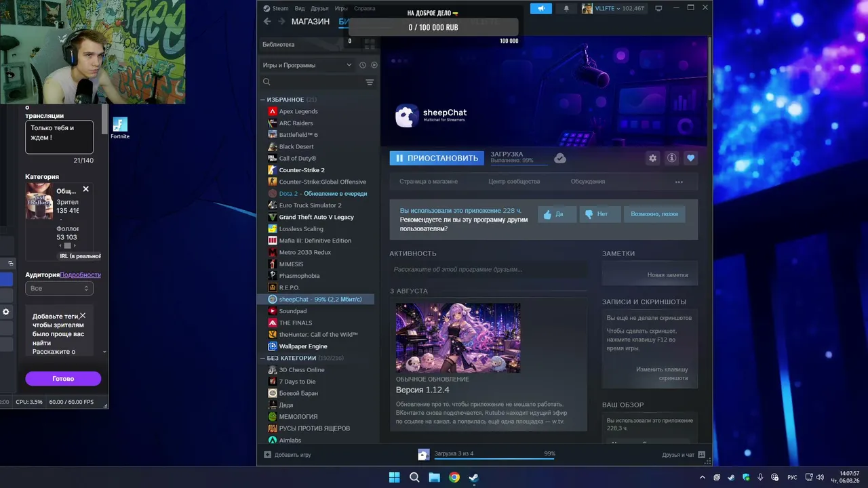Open Windows Start menu

[x=394, y=477]
